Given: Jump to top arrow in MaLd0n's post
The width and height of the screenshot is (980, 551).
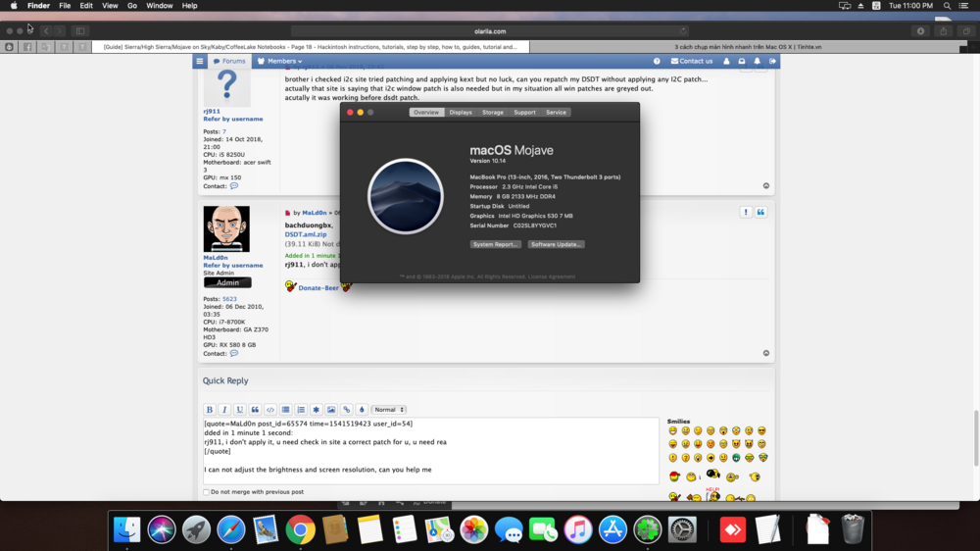Looking at the screenshot, I should click(765, 353).
